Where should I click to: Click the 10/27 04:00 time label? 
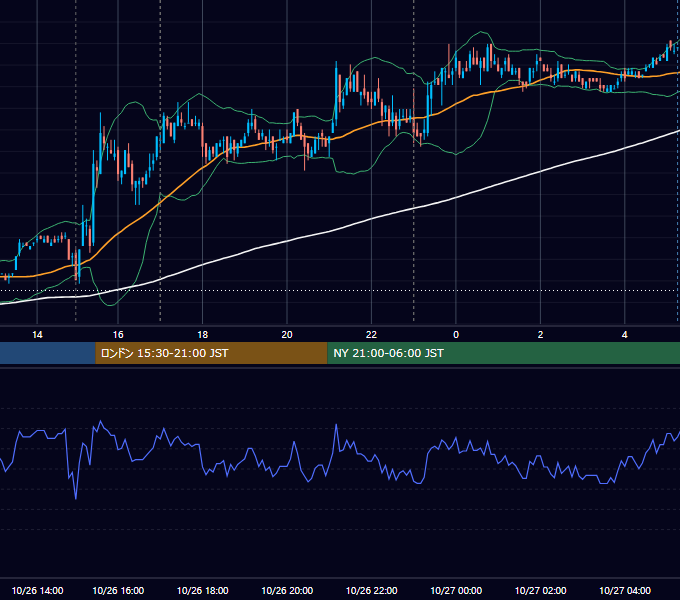tap(624, 590)
